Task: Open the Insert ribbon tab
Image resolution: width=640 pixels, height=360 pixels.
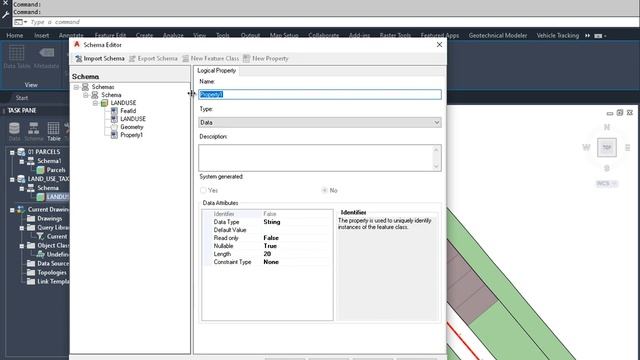Action: (42, 36)
